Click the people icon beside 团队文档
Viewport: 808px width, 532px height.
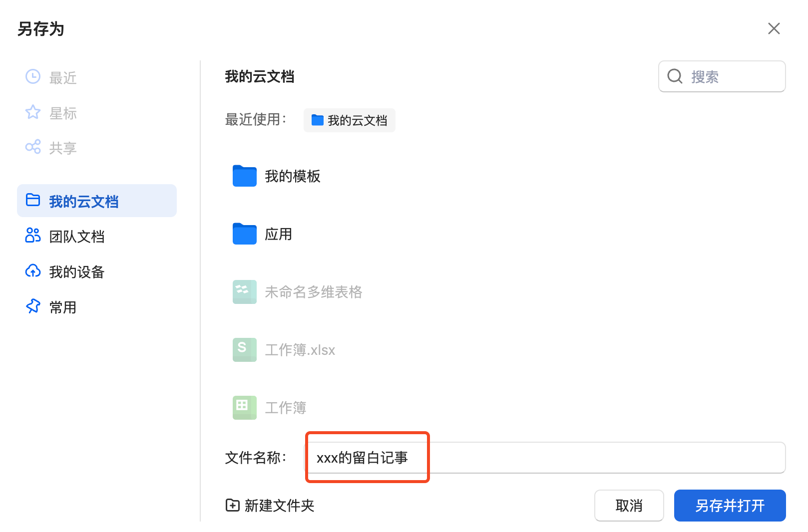pos(33,235)
